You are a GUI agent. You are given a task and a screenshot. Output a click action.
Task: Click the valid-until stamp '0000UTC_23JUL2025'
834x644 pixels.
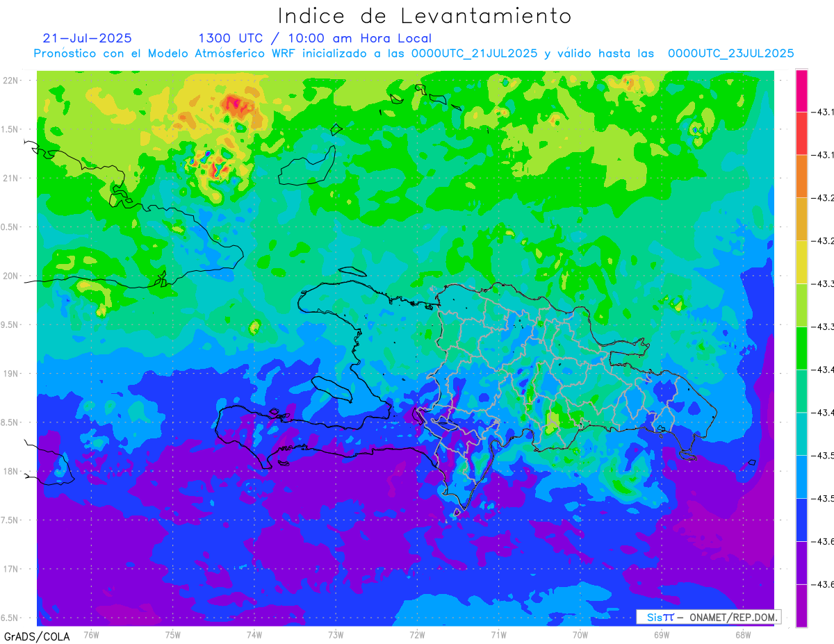[x=731, y=53]
